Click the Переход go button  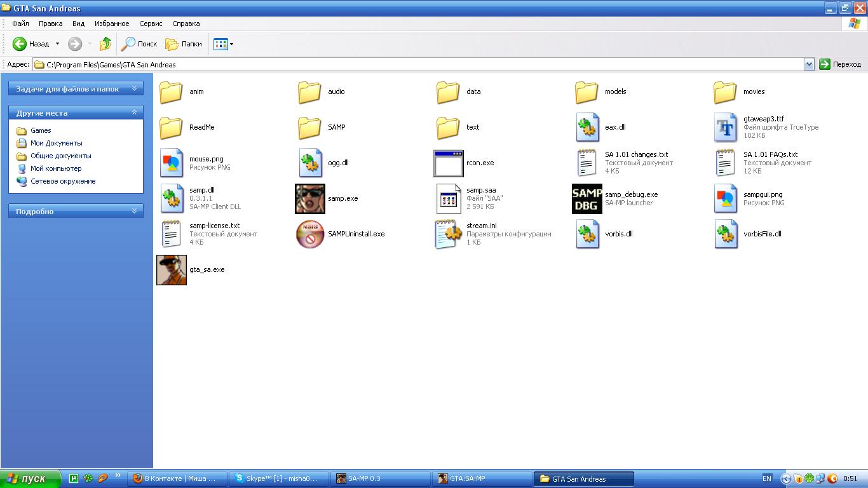coord(841,64)
